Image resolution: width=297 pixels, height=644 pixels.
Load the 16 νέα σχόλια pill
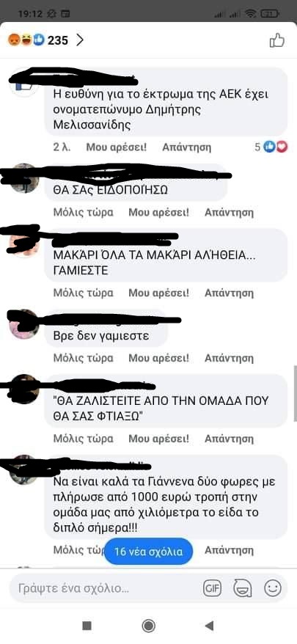pos(147,551)
